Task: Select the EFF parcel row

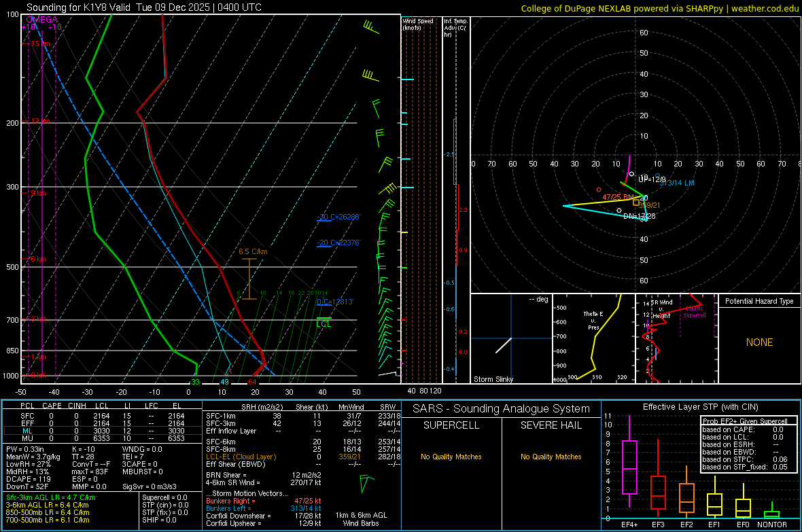Action: click(x=103, y=423)
